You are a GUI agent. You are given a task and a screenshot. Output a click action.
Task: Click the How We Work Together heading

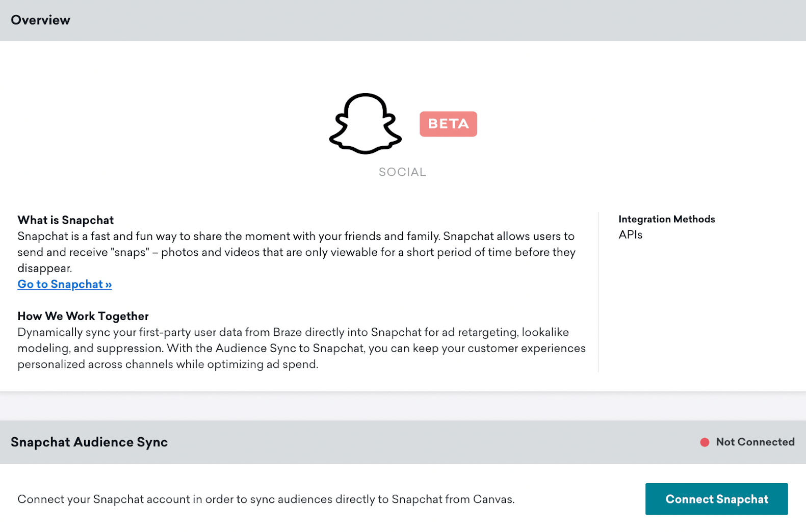83,316
